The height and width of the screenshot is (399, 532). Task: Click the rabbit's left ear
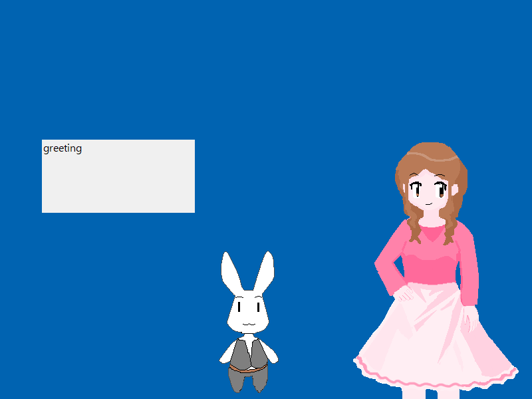coord(231,271)
